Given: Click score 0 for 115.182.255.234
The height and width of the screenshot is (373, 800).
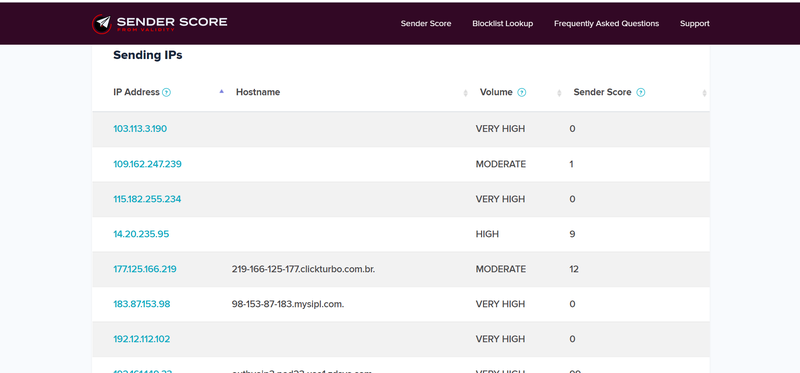Looking at the screenshot, I should pyautogui.click(x=572, y=199).
